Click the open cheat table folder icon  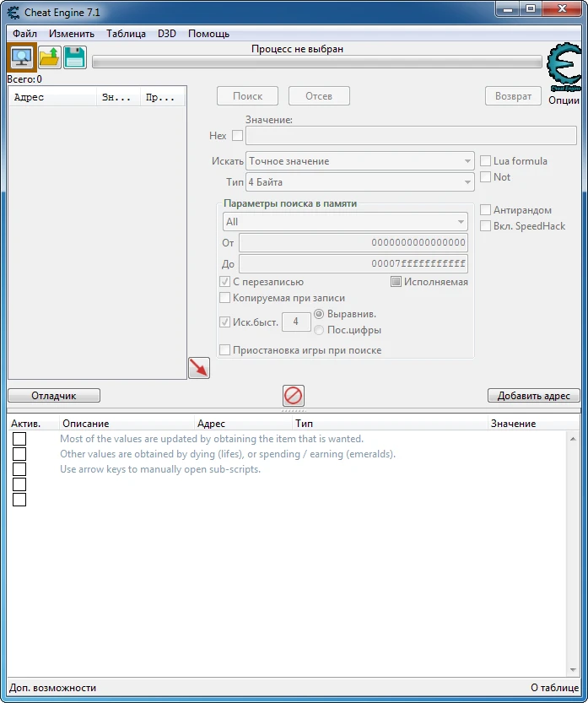pyautogui.click(x=49, y=57)
